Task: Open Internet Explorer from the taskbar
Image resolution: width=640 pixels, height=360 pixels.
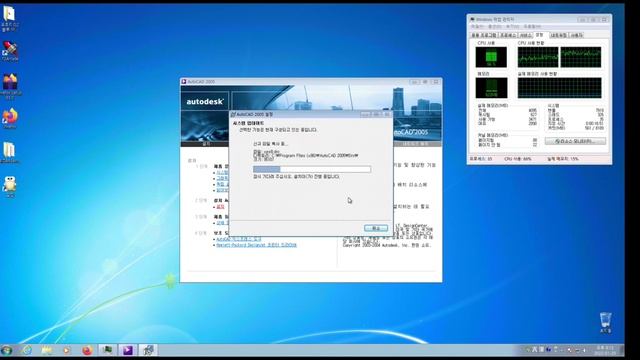Action: [x=27, y=350]
